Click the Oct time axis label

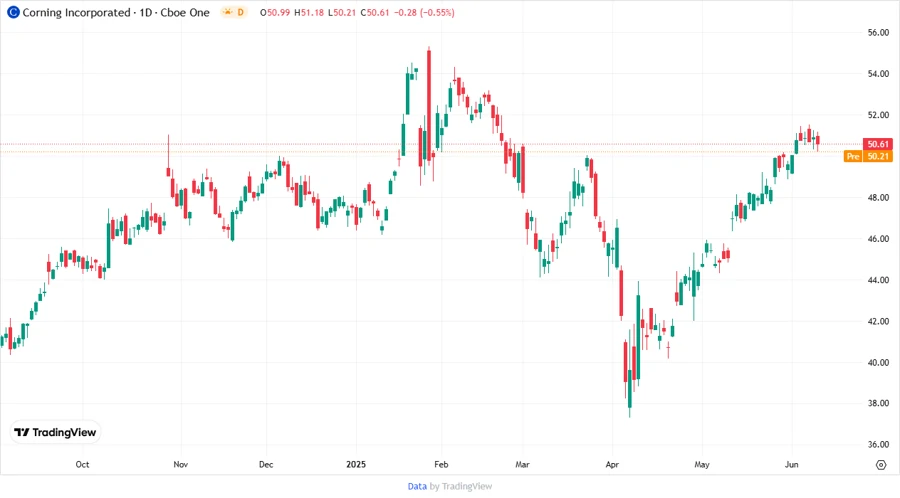pyautogui.click(x=82, y=464)
